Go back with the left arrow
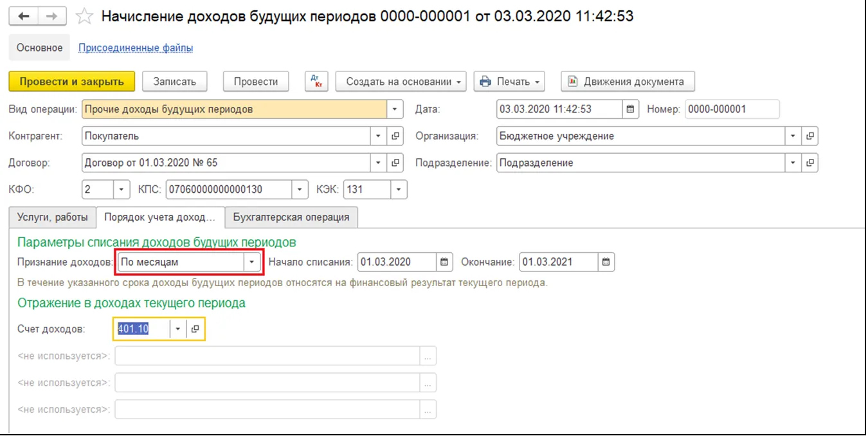This screenshot has height=436, width=868. [24, 17]
